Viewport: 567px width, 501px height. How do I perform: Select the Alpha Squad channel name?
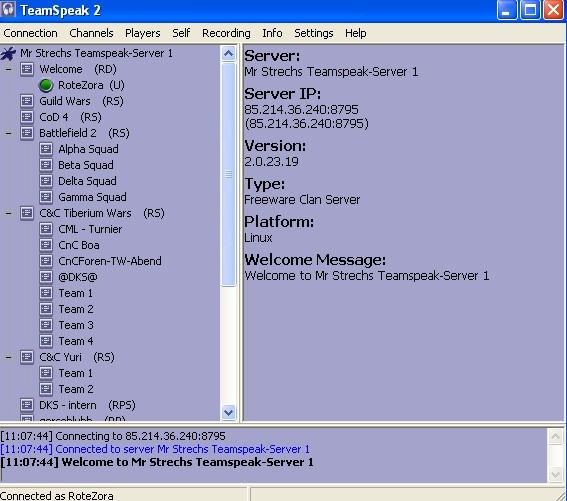88,149
